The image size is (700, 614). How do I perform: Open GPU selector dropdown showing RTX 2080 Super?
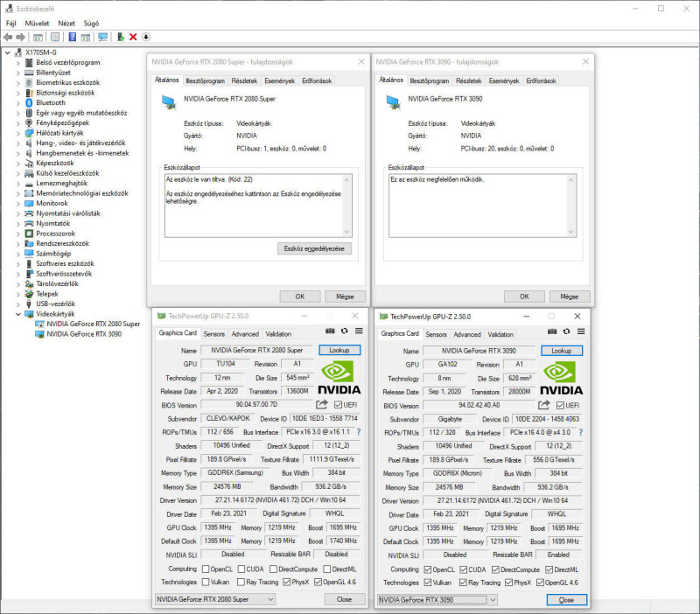pos(215,599)
